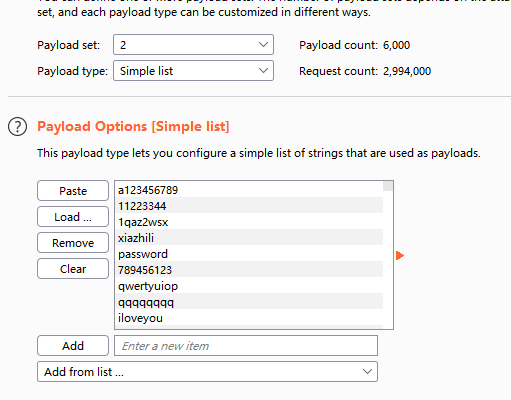Open the Payload Options help icon

coord(17,127)
